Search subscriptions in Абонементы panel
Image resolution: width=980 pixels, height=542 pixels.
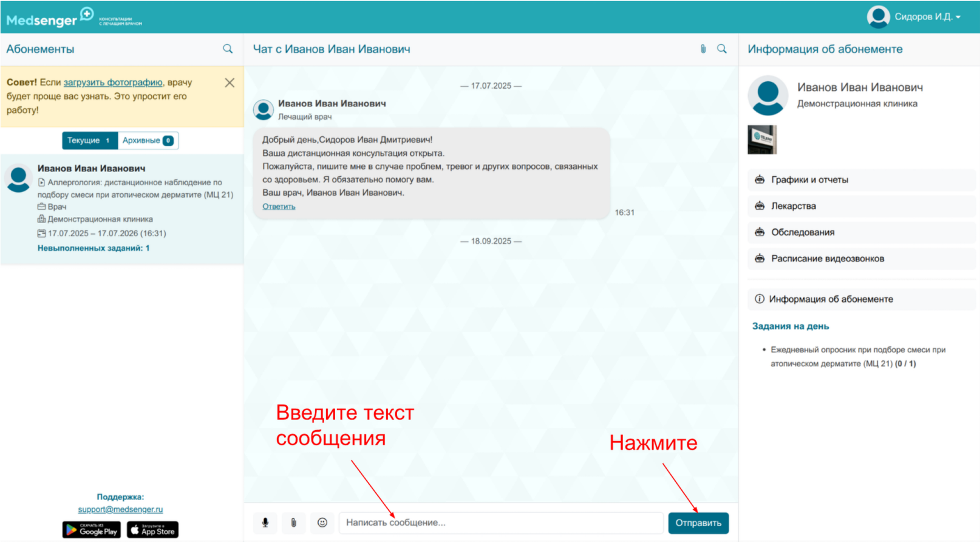(228, 49)
